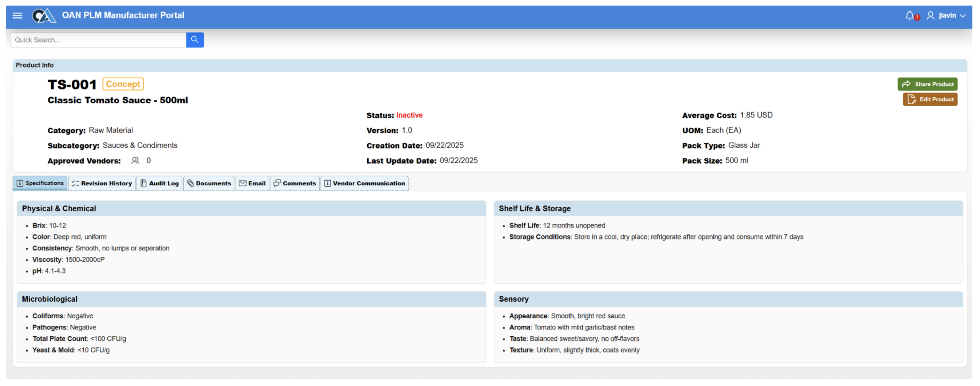Screen dimensions: 980x386
Task: Open the Email tab
Action: [252, 183]
